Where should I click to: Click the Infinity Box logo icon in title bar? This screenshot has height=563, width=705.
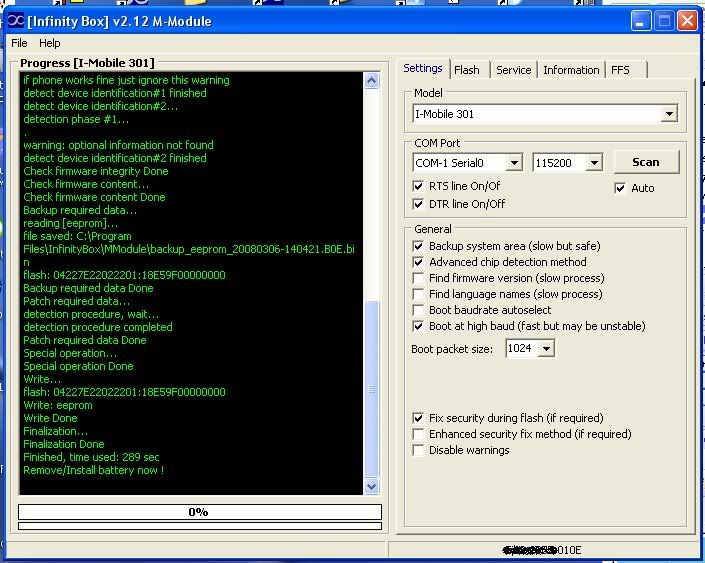click(15, 21)
